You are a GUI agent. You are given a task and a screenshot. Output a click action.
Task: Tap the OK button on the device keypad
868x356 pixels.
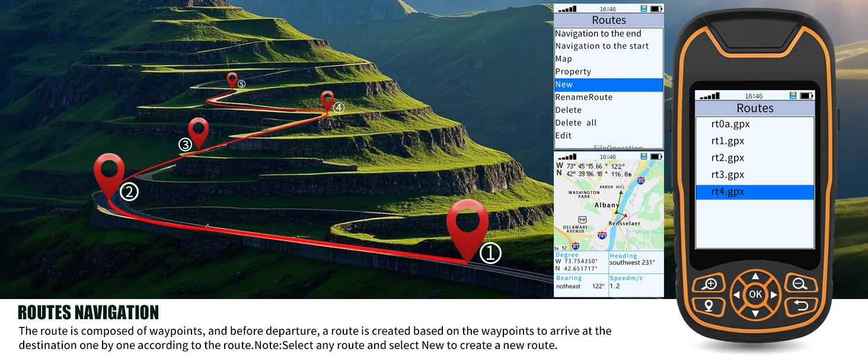[755, 294]
